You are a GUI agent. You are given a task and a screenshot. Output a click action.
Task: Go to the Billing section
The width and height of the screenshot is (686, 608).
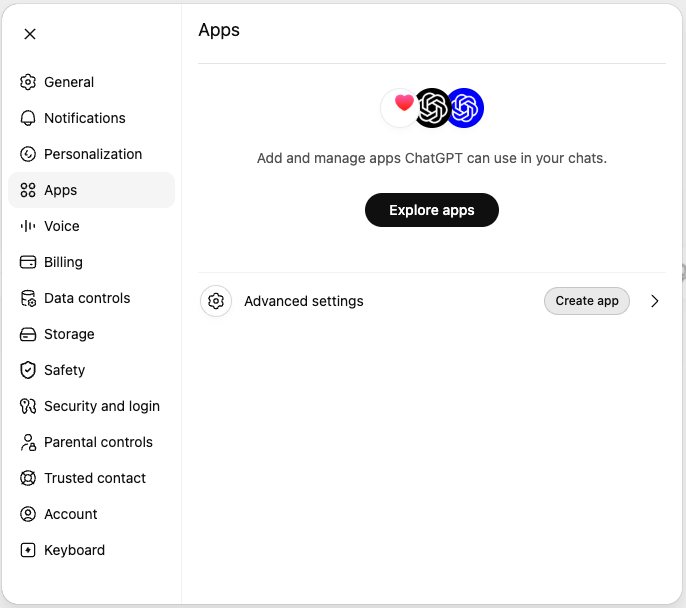click(91, 262)
